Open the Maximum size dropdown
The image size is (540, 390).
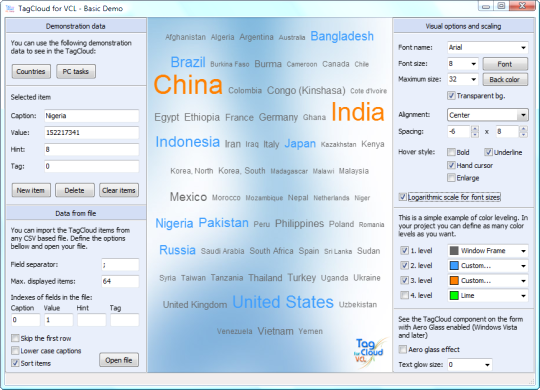tap(474, 80)
